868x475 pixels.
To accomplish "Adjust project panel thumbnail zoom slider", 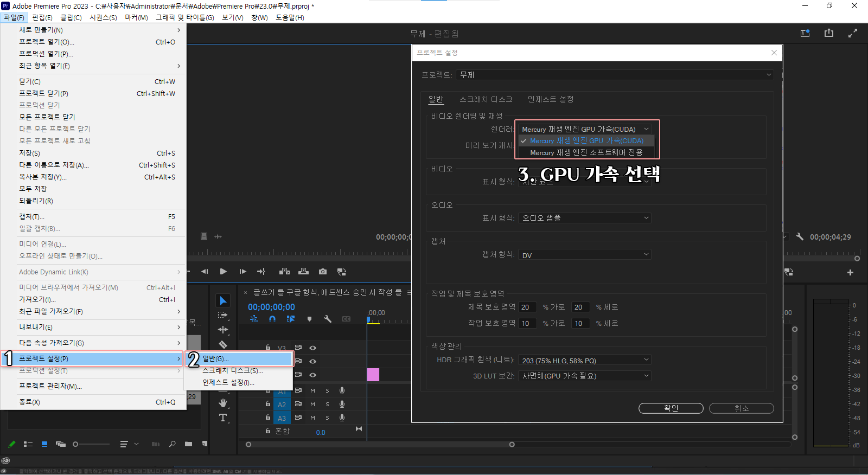I will pyautogui.click(x=91, y=444).
